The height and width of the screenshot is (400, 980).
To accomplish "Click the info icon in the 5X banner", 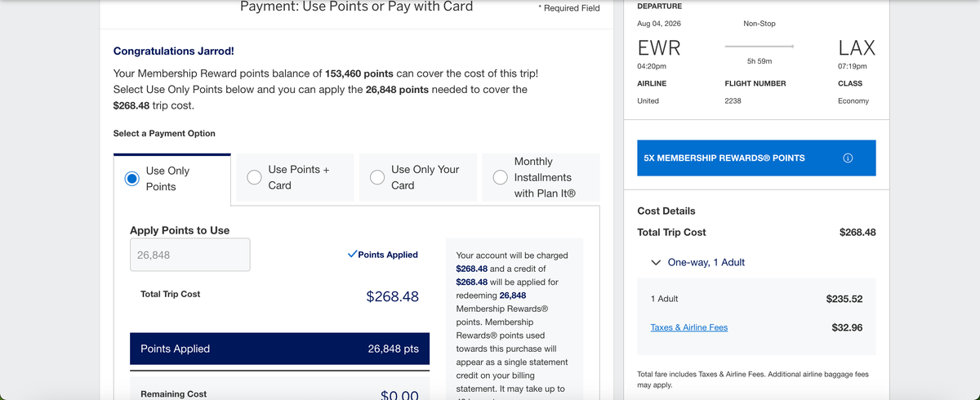I will (x=848, y=158).
